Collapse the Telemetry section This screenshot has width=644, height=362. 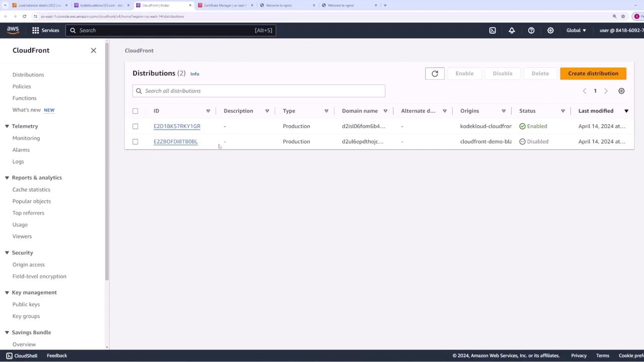[x=7, y=126]
